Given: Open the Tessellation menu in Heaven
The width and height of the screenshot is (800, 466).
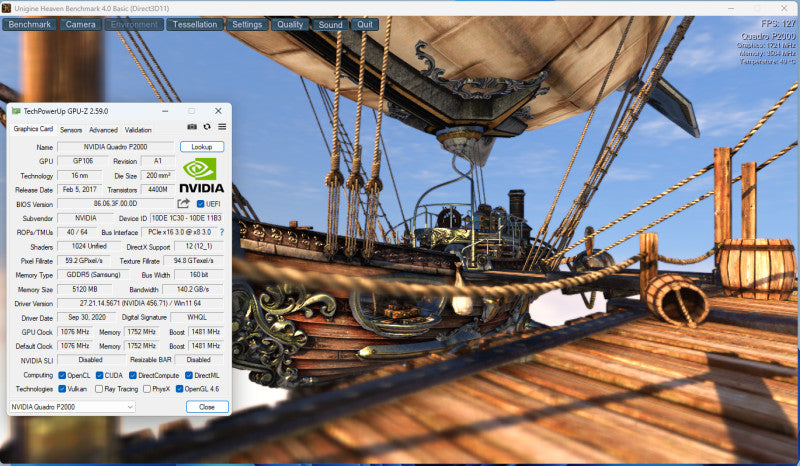Looking at the screenshot, I should point(195,24).
